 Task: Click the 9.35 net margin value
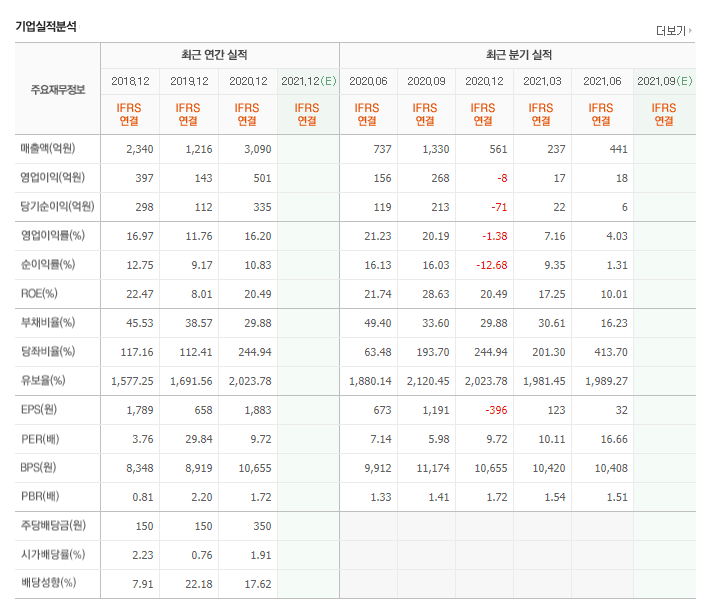[x=554, y=265]
